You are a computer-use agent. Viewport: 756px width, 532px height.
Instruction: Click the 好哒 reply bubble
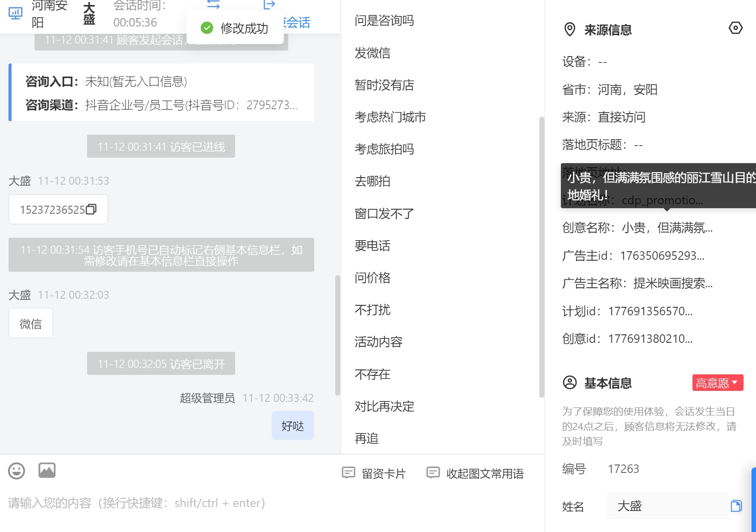pos(293,425)
